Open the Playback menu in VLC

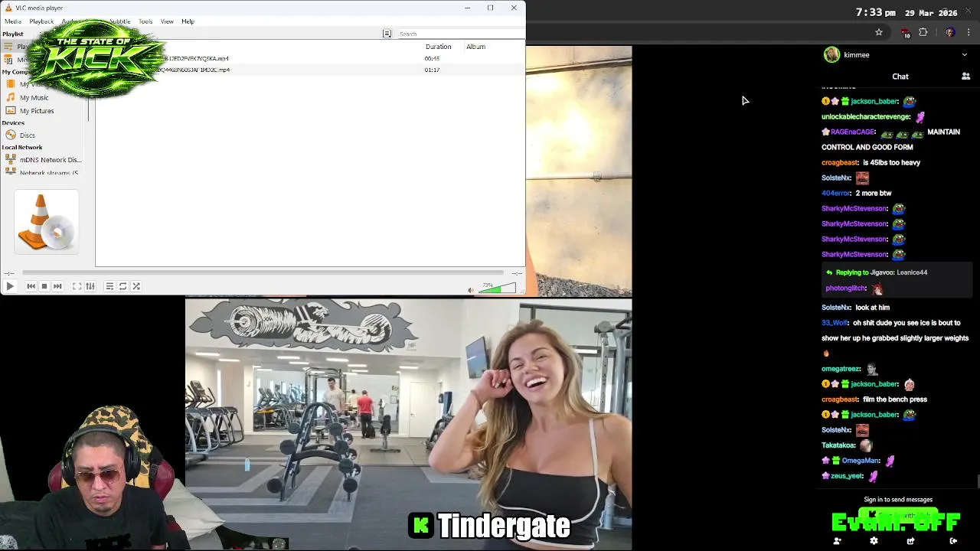point(41,21)
